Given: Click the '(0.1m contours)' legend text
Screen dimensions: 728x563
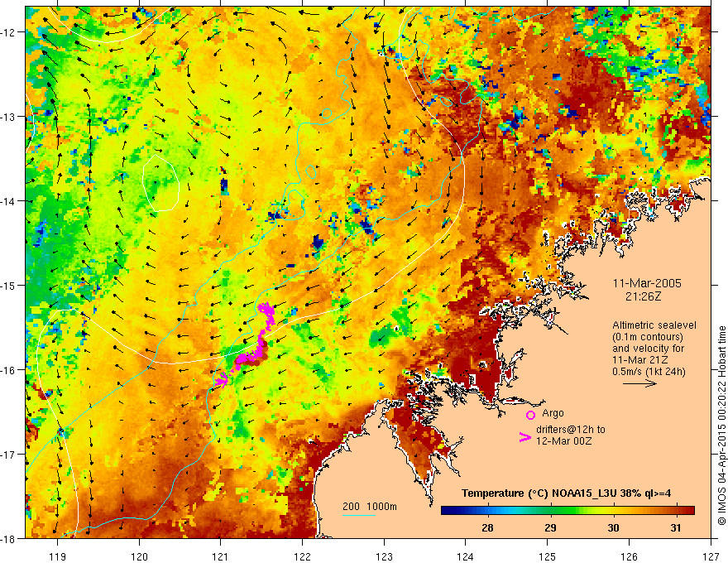Looking at the screenshot, I should pos(648,337).
